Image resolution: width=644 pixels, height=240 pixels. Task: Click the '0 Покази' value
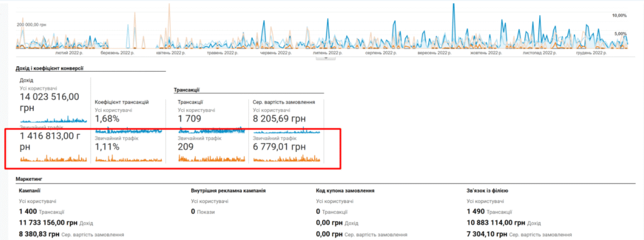tap(203, 212)
